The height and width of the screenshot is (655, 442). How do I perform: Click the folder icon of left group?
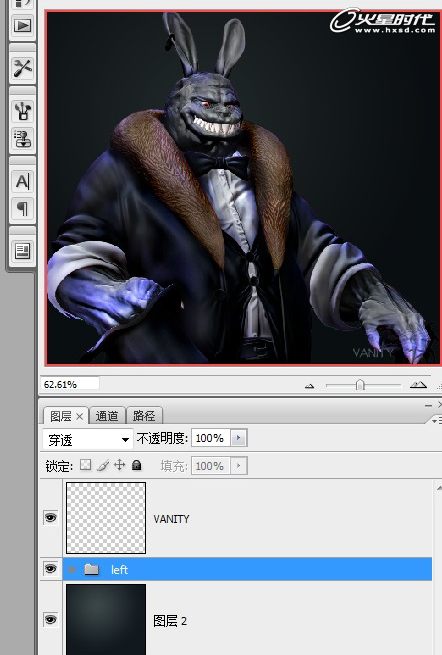(91, 569)
